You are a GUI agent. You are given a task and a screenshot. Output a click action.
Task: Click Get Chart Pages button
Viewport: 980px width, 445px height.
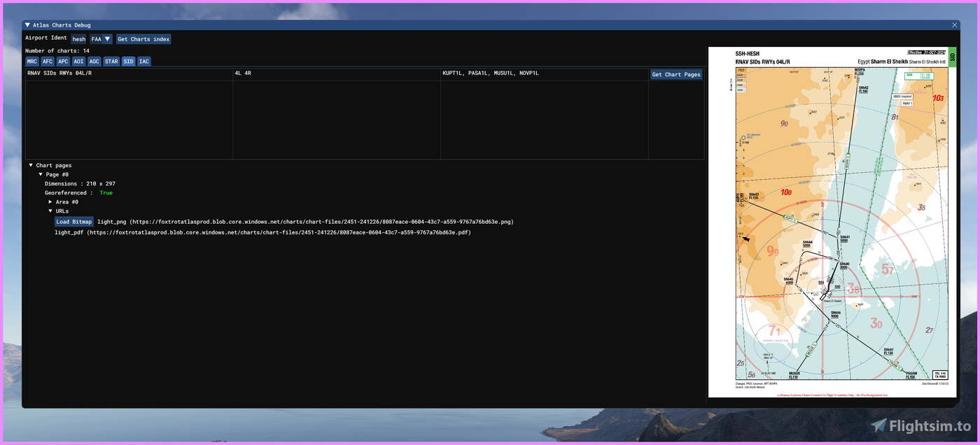point(675,74)
